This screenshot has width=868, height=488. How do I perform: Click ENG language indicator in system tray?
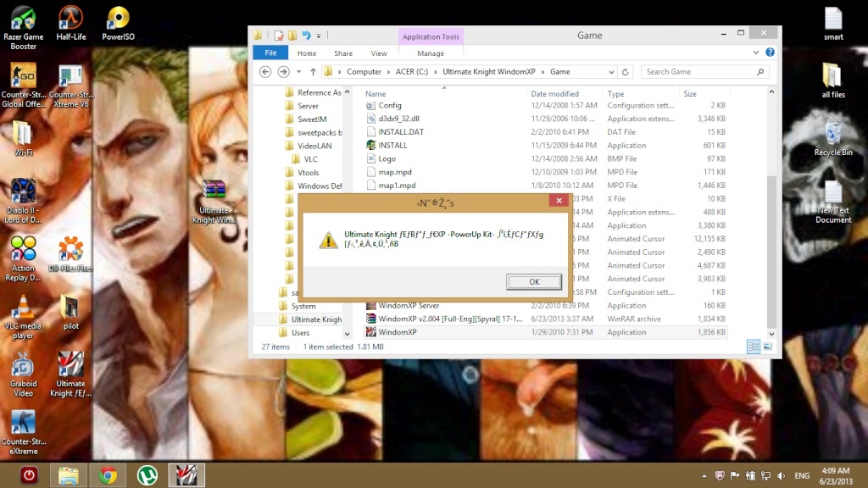[802, 476]
